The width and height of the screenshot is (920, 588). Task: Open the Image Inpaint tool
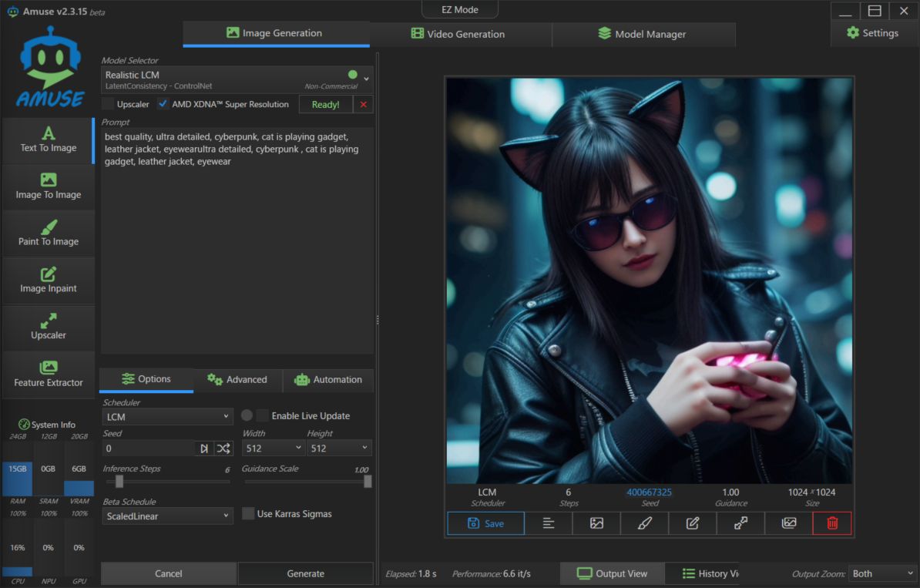(x=48, y=280)
